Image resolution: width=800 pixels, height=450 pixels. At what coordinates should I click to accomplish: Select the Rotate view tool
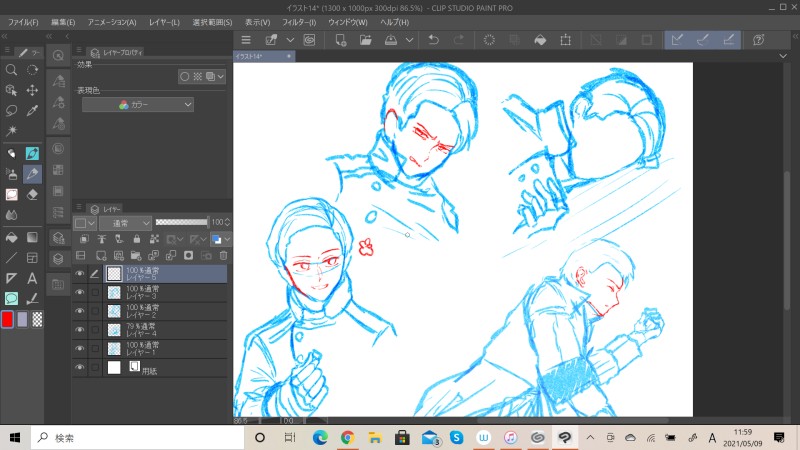[32, 70]
